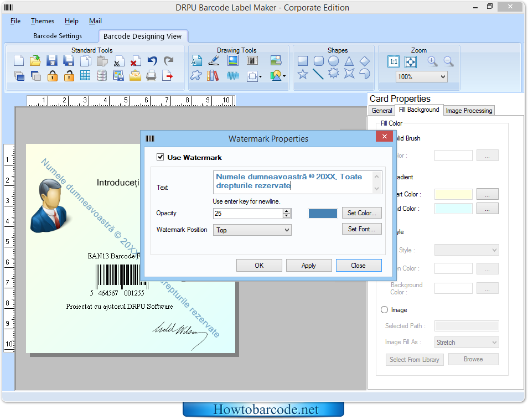Click the gradient End Color cyan swatch

[453, 209]
